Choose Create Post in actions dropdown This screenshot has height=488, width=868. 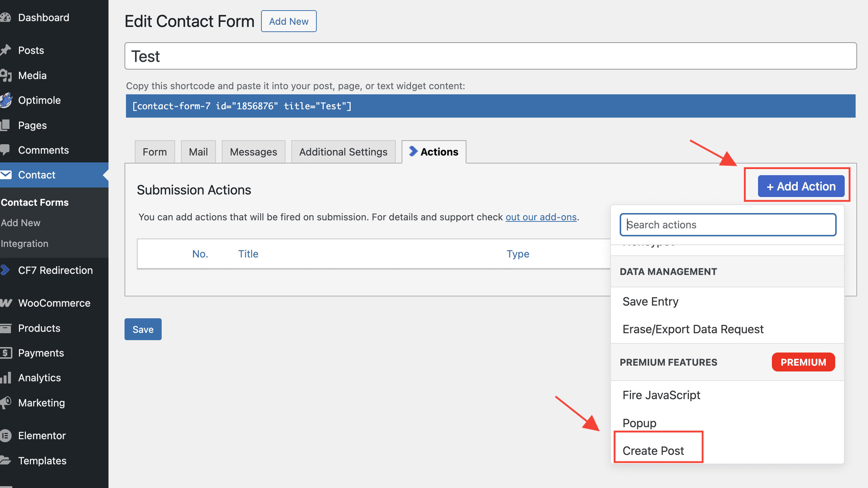(653, 450)
